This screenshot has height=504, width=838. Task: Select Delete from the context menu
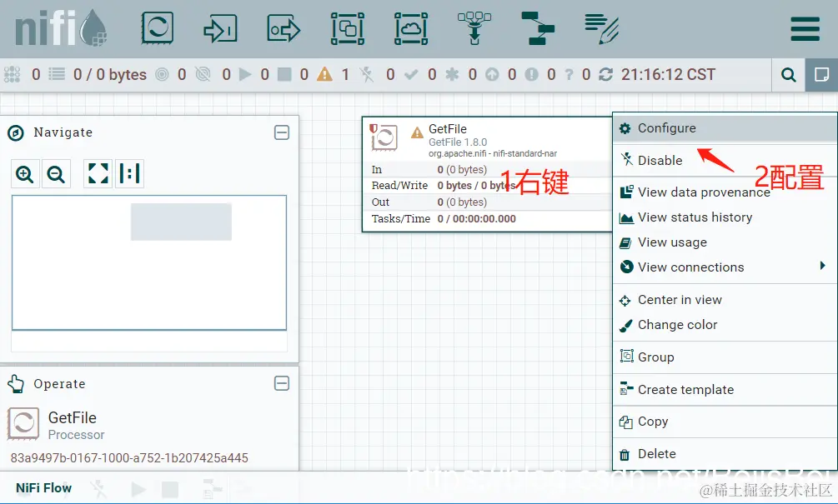(725, 454)
